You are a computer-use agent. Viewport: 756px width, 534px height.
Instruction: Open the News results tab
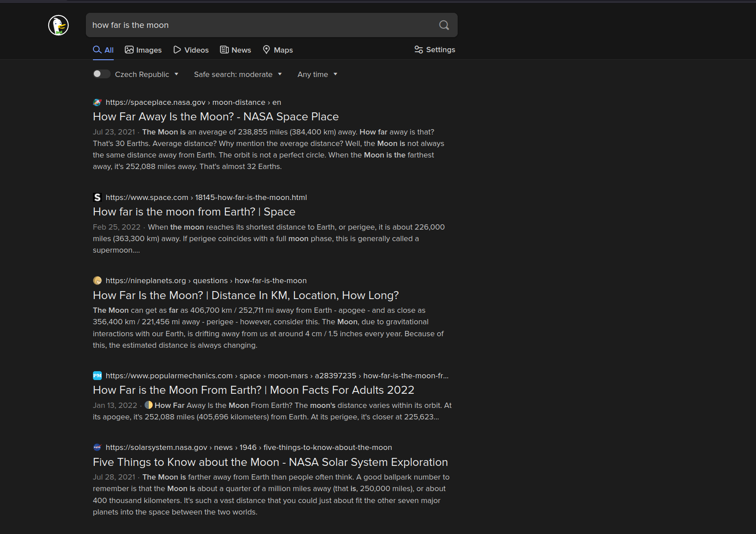(x=235, y=50)
